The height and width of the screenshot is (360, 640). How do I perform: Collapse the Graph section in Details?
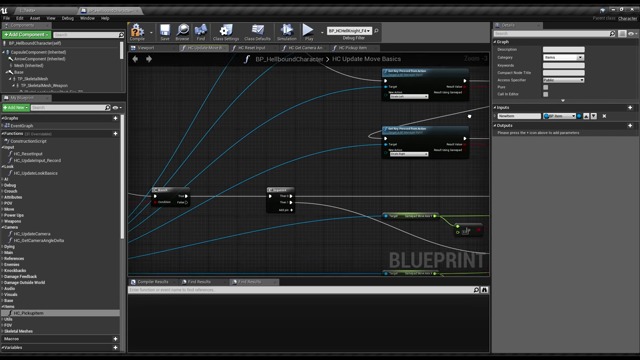pos(495,42)
